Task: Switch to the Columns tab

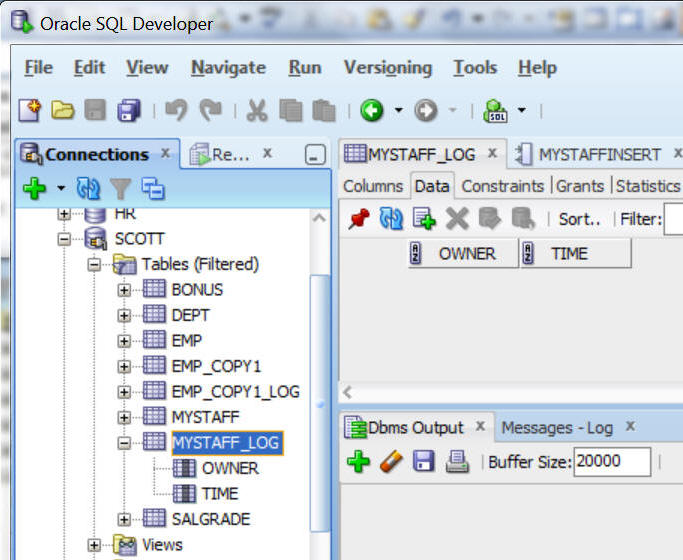Action: (373, 186)
